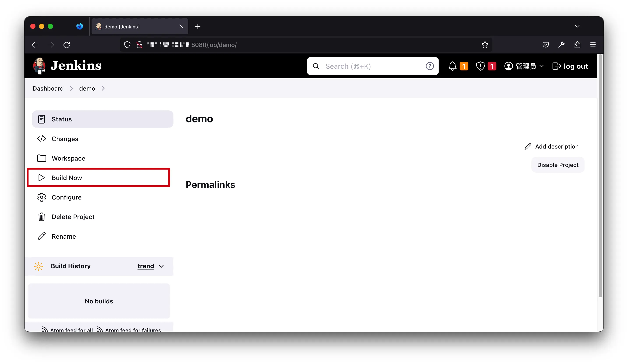The height and width of the screenshot is (364, 628).
Task: Open a new browser tab
Action: point(198,26)
